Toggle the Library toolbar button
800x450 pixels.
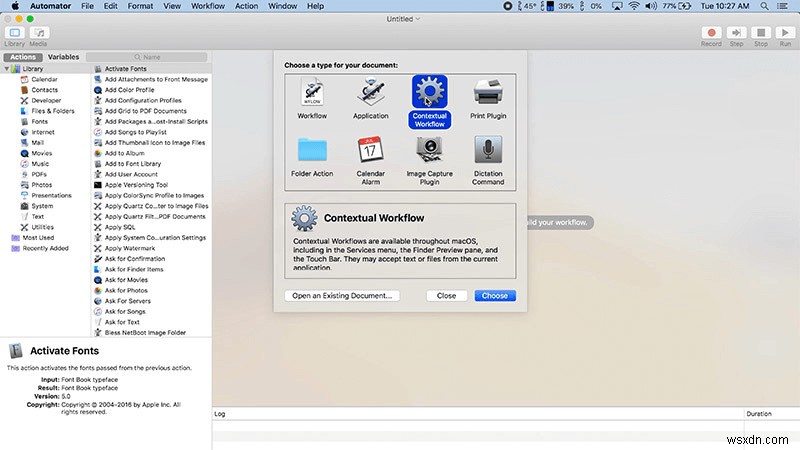[15, 33]
